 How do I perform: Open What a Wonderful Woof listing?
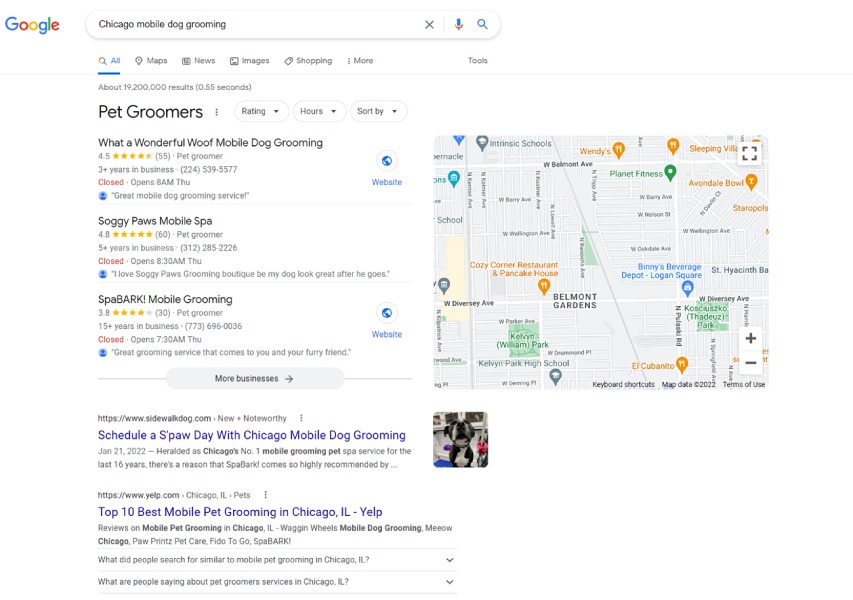pos(210,143)
